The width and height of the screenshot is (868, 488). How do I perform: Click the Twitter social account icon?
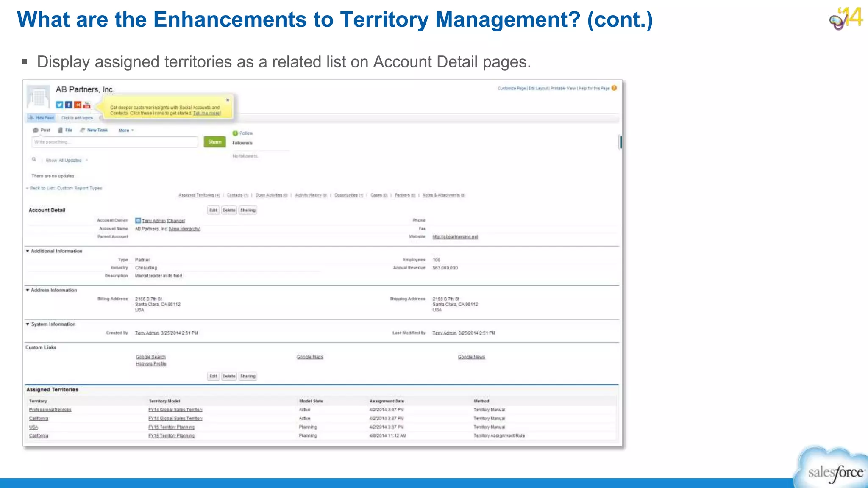(x=59, y=105)
